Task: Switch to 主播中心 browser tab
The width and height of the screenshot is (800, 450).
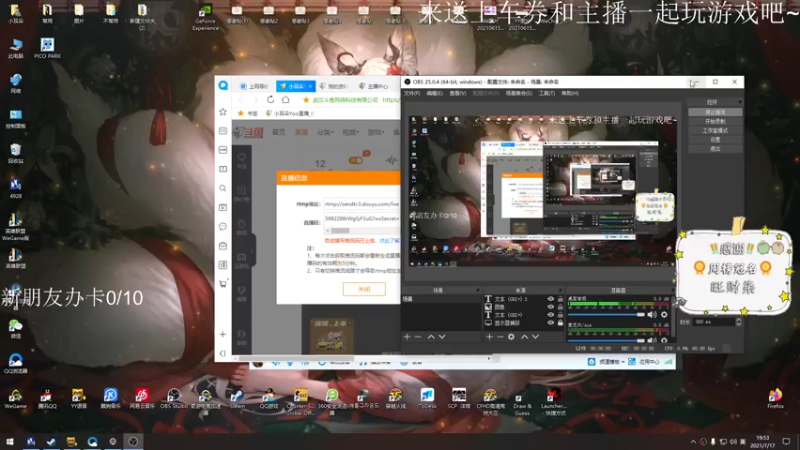Action: [x=374, y=86]
